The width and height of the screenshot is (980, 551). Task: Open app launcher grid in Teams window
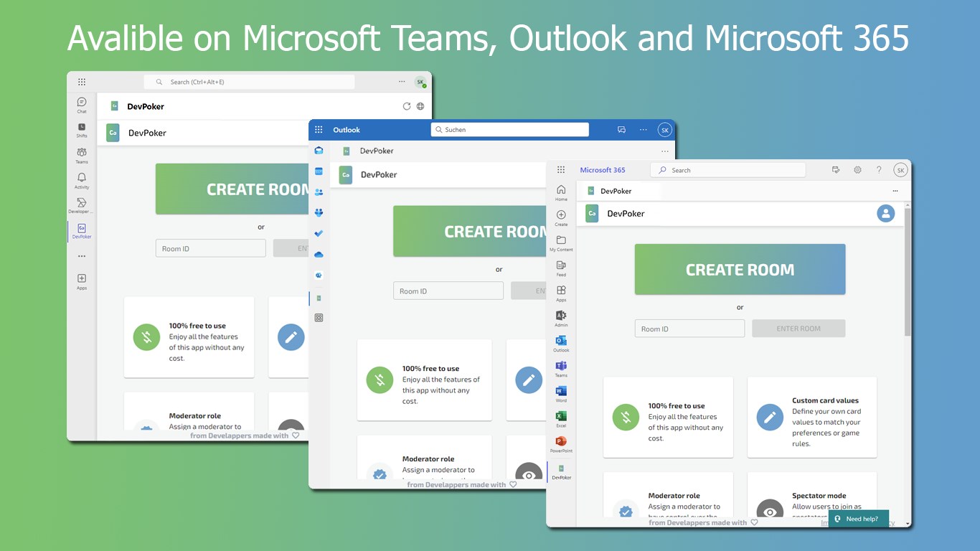(x=82, y=82)
